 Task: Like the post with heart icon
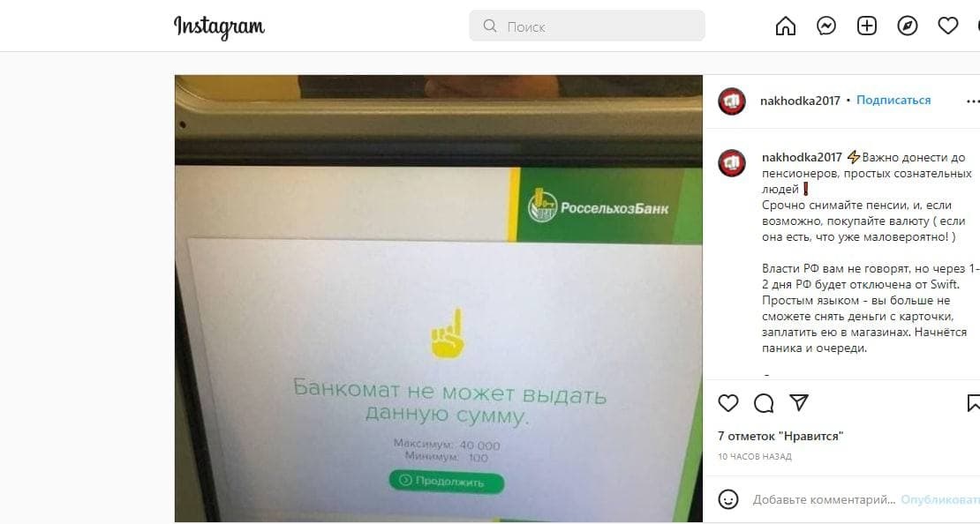pos(728,403)
